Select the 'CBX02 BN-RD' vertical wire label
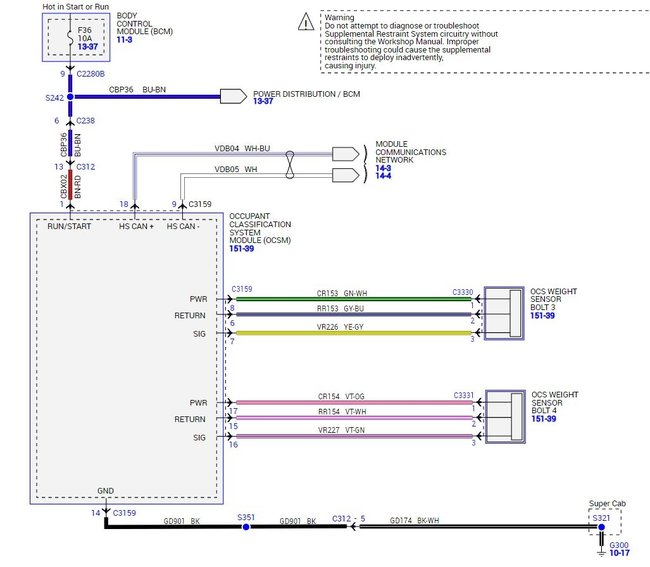Image resolution: width=650 pixels, height=567 pixels. pyautogui.click(x=70, y=187)
